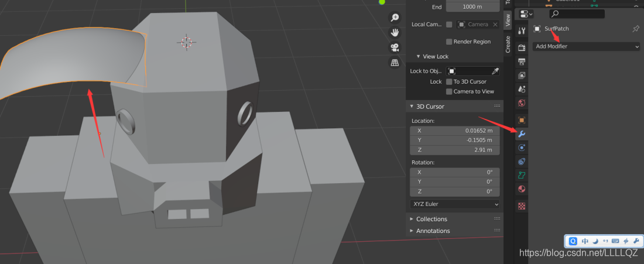This screenshot has width=644, height=264.
Task: Open the World properties globe icon
Action: 522,102
